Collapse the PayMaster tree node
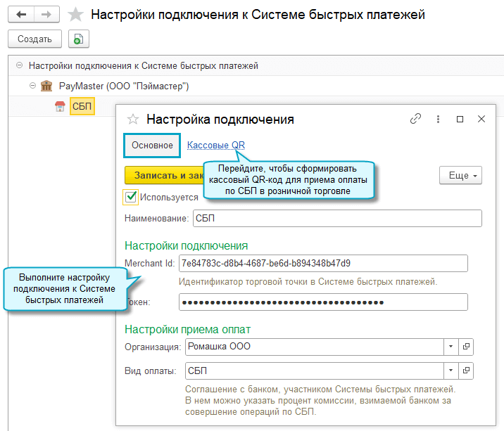The height and width of the screenshot is (431, 504). pos(32,86)
